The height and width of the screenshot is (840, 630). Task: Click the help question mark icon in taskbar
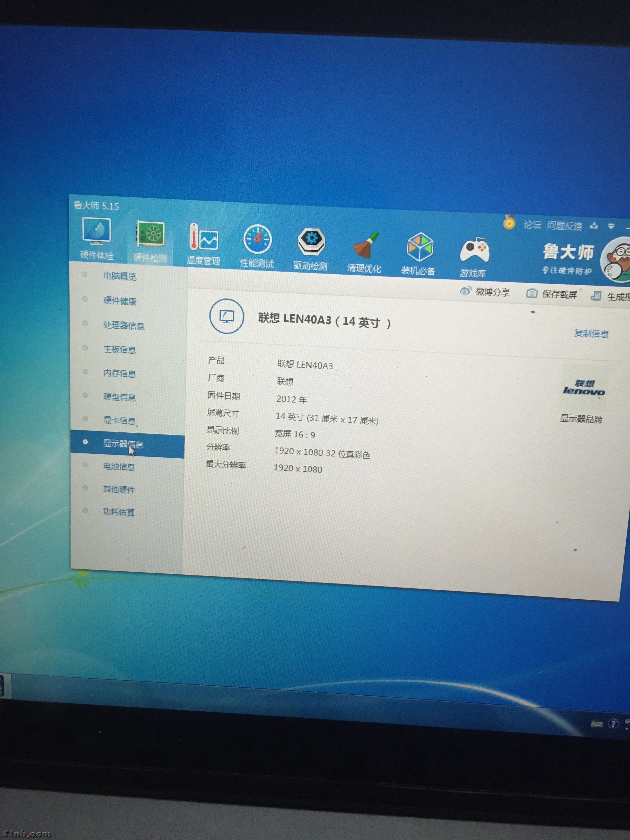(613, 724)
